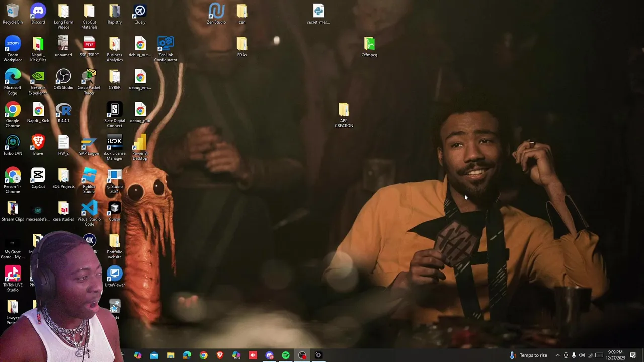
Task: Select the Long Form Videos folder
Action: point(63,17)
